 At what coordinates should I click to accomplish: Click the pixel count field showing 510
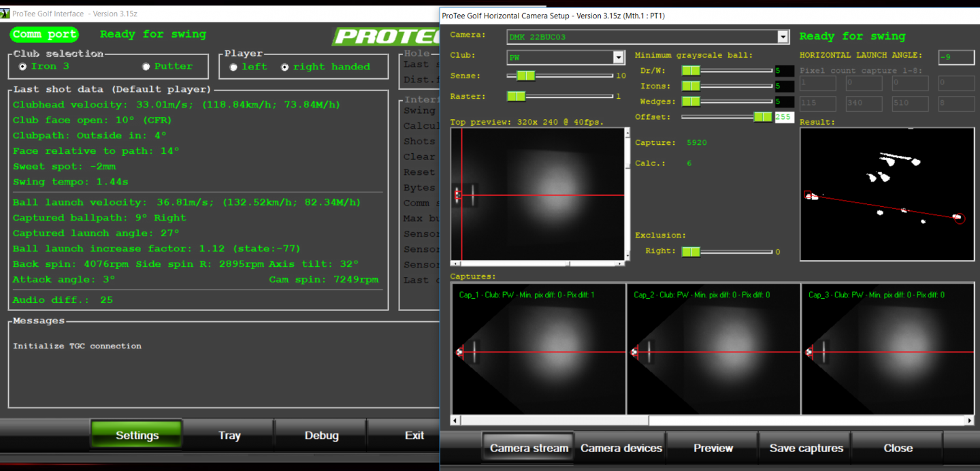coord(909,103)
